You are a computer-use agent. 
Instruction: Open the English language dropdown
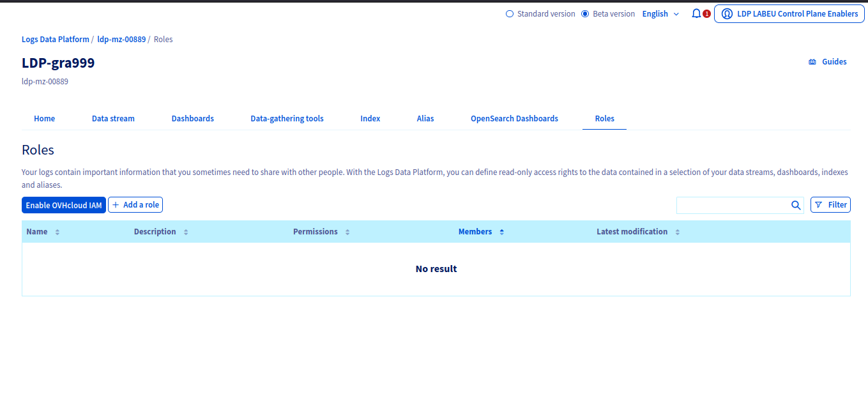click(660, 14)
